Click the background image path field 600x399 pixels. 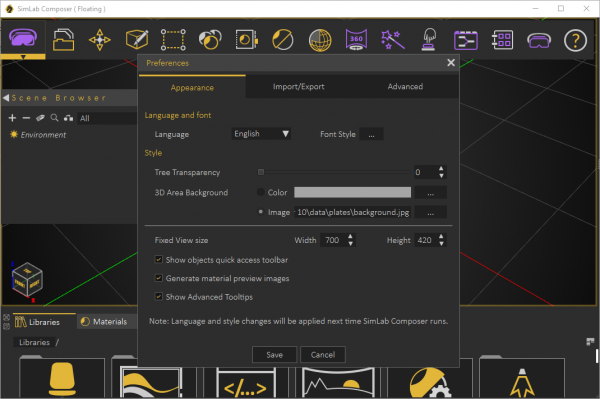click(x=352, y=212)
